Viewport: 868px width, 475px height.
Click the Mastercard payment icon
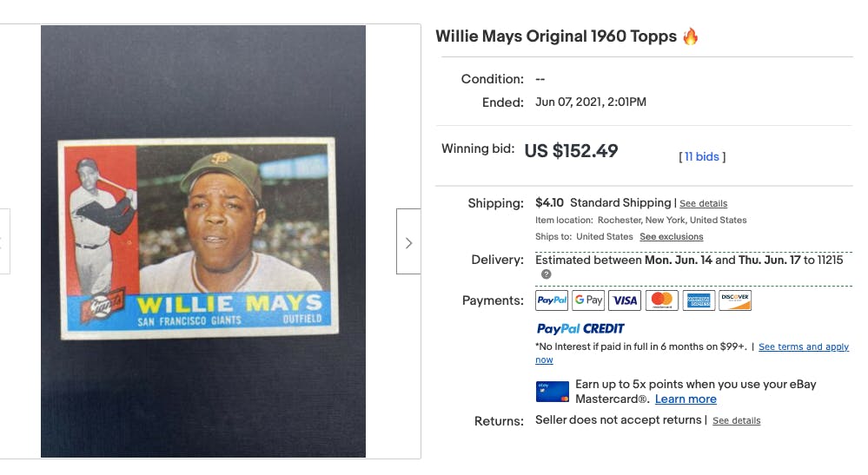tap(661, 300)
